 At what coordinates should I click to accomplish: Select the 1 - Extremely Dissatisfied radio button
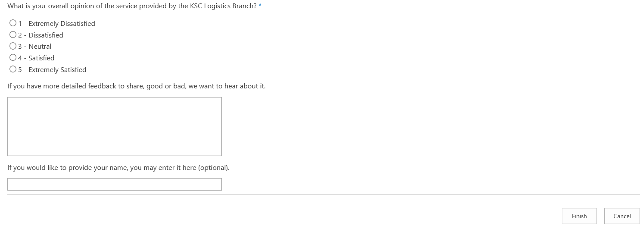pyautogui.click(x=13, y=23)
